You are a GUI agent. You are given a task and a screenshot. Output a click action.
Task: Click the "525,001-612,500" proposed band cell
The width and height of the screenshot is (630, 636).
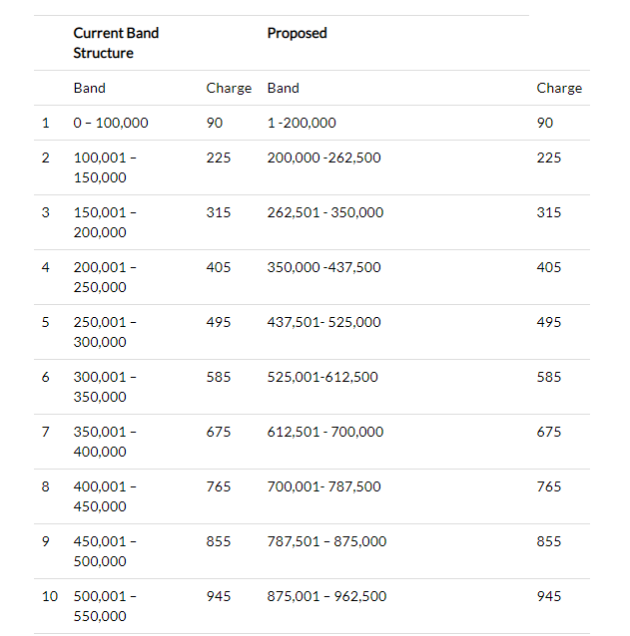322,378
